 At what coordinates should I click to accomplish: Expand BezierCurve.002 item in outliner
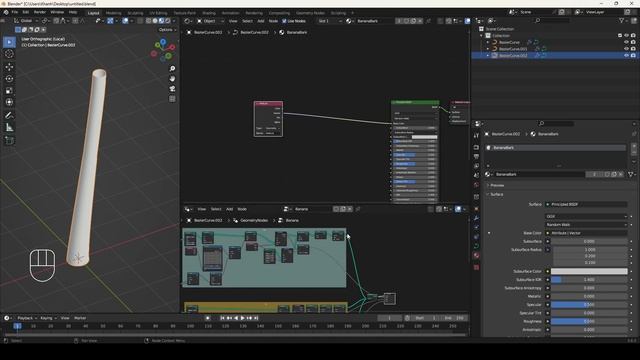click(488, 55)
